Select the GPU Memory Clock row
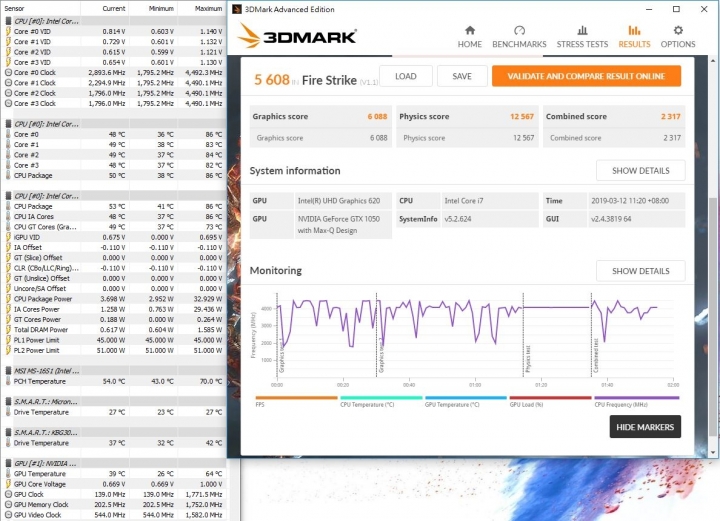Image resolution: width=720 pixels, height=521 pixels. point(113,504)
